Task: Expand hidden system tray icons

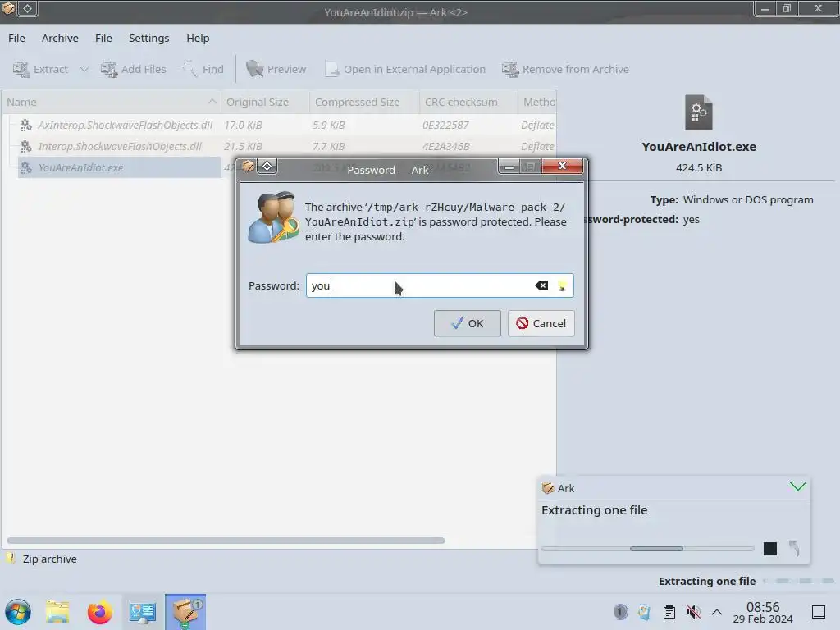Action: 717,612
